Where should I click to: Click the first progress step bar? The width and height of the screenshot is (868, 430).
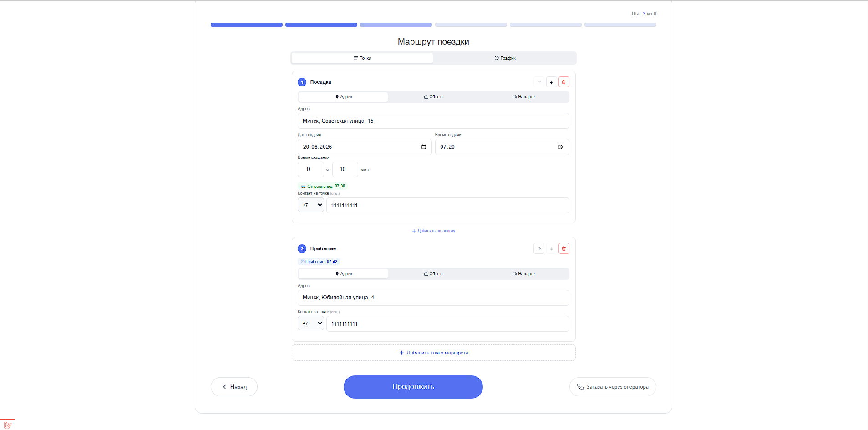(247, 25)
